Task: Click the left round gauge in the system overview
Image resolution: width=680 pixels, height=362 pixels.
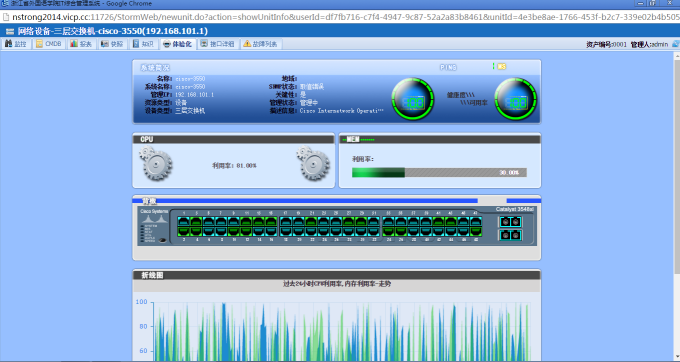Action: tap(412, 99)
